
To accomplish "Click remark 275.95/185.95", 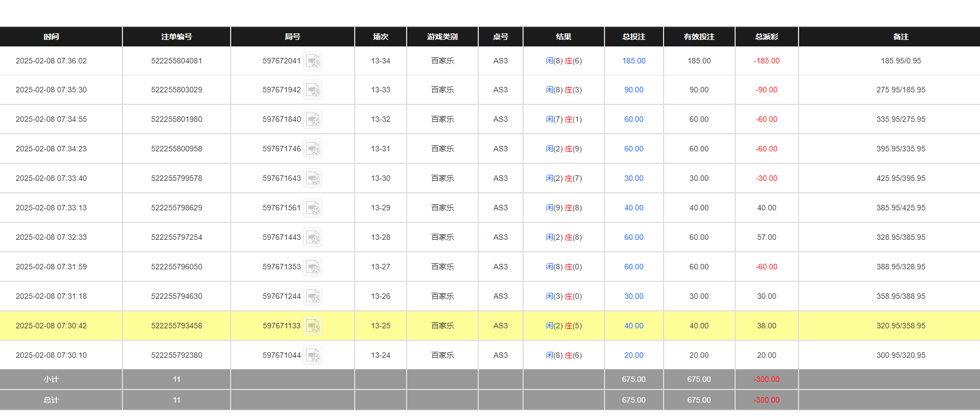I will [x=901, y=90].
